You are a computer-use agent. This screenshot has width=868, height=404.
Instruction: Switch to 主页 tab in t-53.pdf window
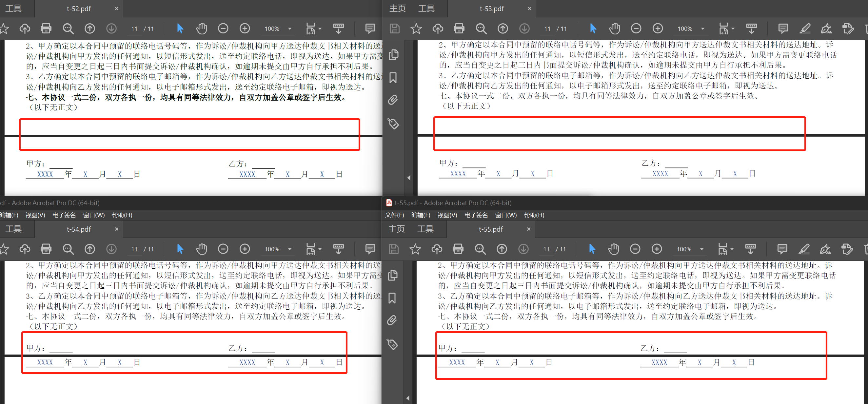coord(397,9)
